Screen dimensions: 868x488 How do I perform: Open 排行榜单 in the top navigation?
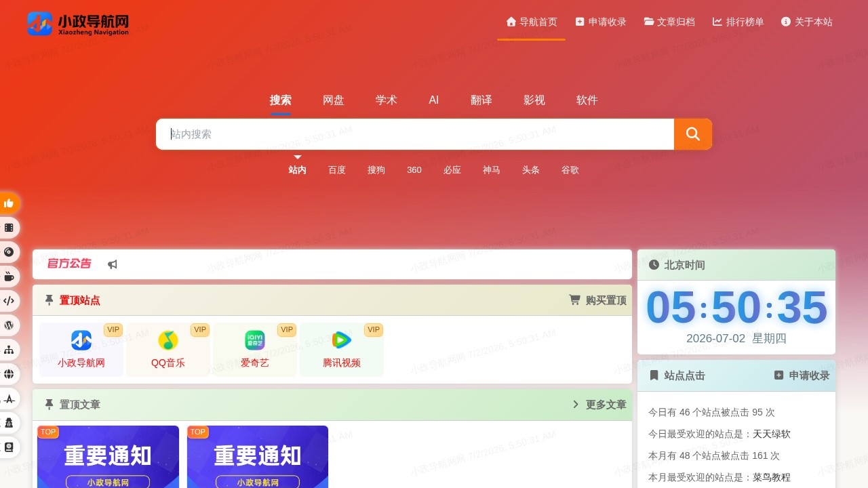pos(738,22)
